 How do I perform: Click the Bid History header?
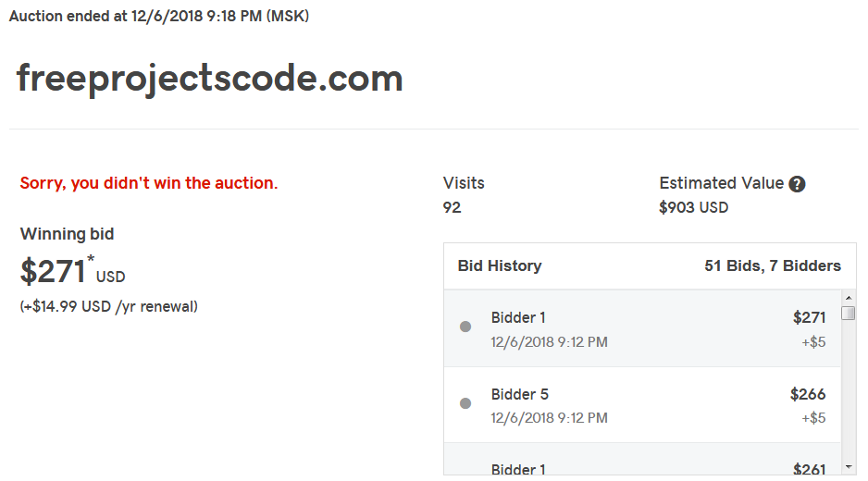pyautogui.click(x=500, y=266)
